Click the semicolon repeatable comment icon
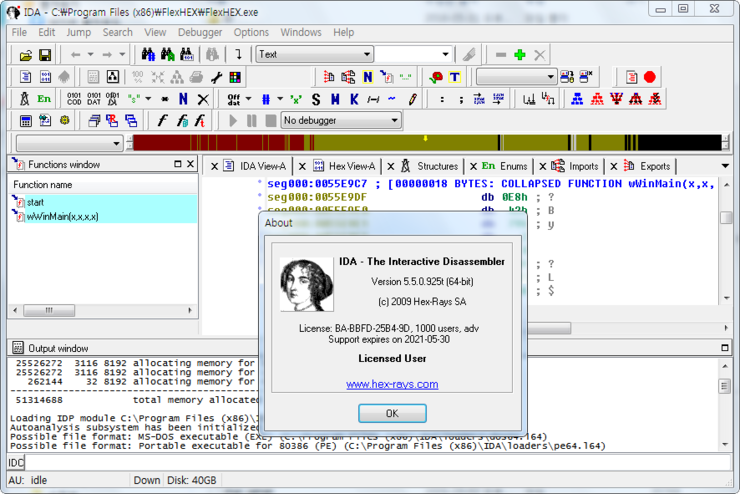Screen dimensions: 740x494 (x=461, y=100)
